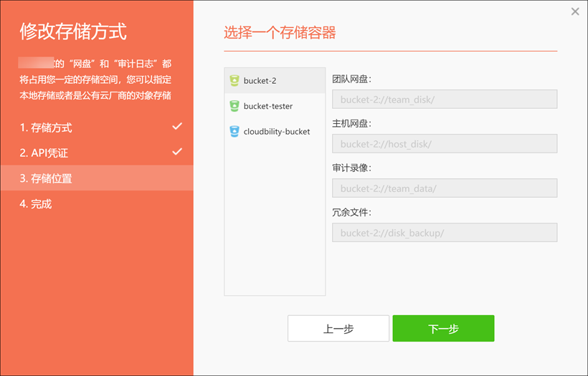Close the 修改存储方式 dialog
The width and height of the screenshot is (588, 376).
(x=574, y=11)
